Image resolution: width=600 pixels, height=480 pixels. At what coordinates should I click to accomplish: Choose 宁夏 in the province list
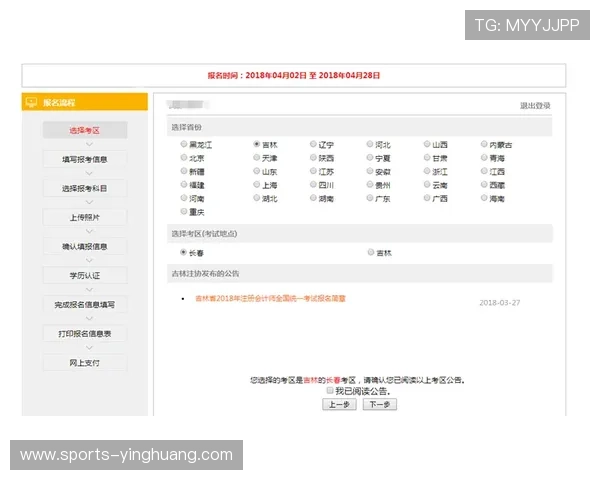click(370, 157)
